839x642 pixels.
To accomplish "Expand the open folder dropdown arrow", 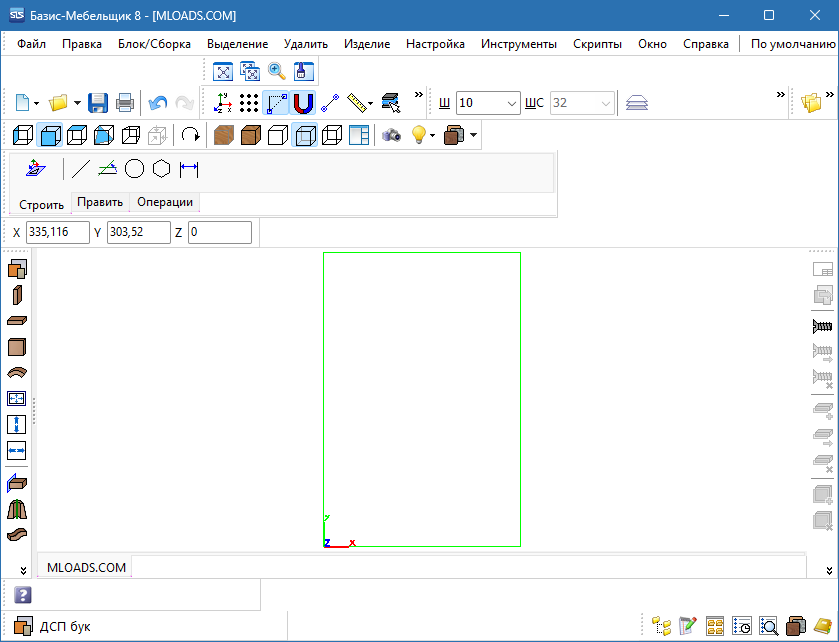I will [77, 103].
